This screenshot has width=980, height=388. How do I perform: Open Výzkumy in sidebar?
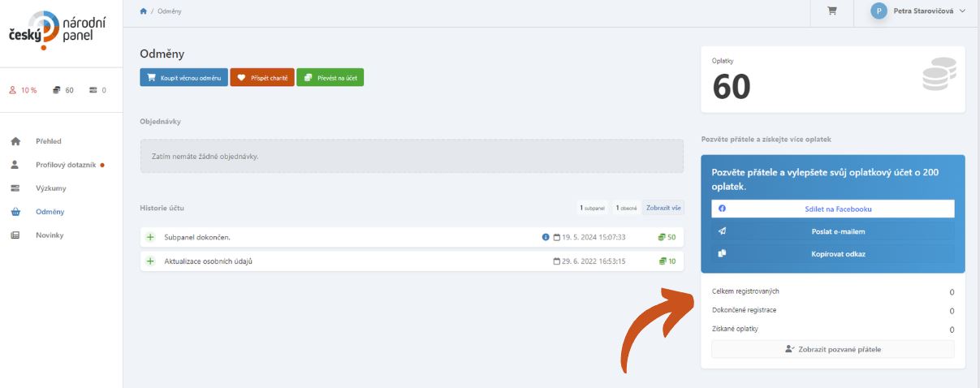click(50, 188)
